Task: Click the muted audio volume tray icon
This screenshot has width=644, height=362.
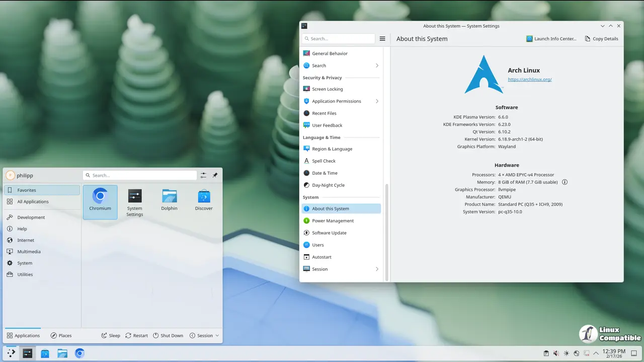Action: pyautogui.click(x=556, y=353)
